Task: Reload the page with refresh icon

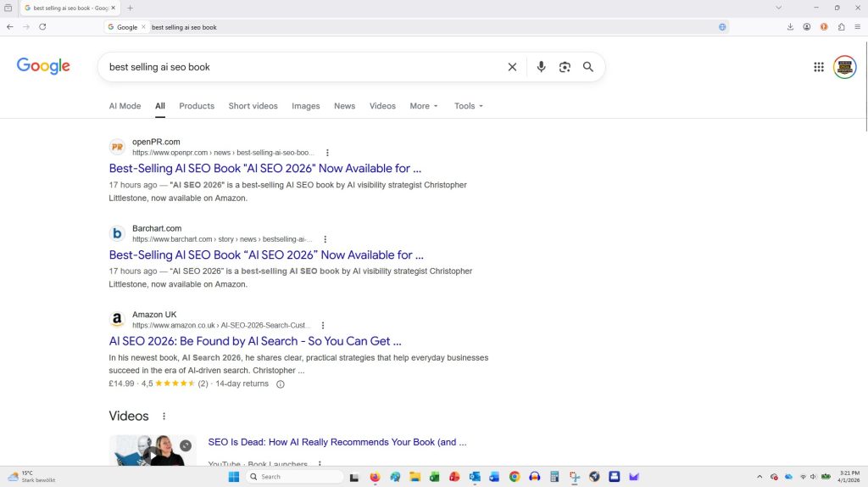Action: click(x=42, y=26)
